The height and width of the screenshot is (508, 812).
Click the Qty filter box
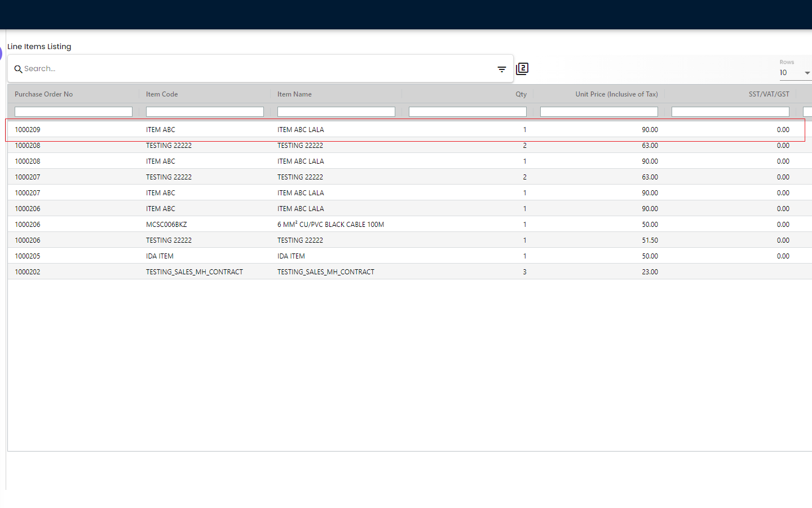467,112
